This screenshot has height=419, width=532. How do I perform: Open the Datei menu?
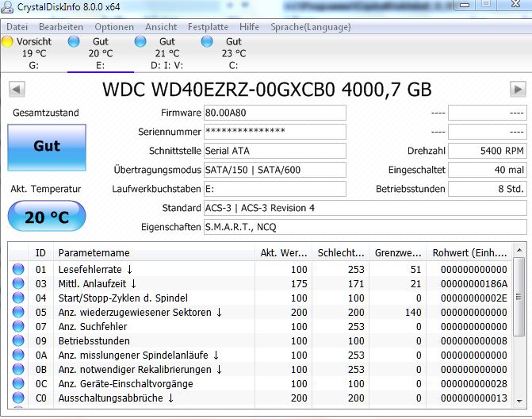point(17,27)
